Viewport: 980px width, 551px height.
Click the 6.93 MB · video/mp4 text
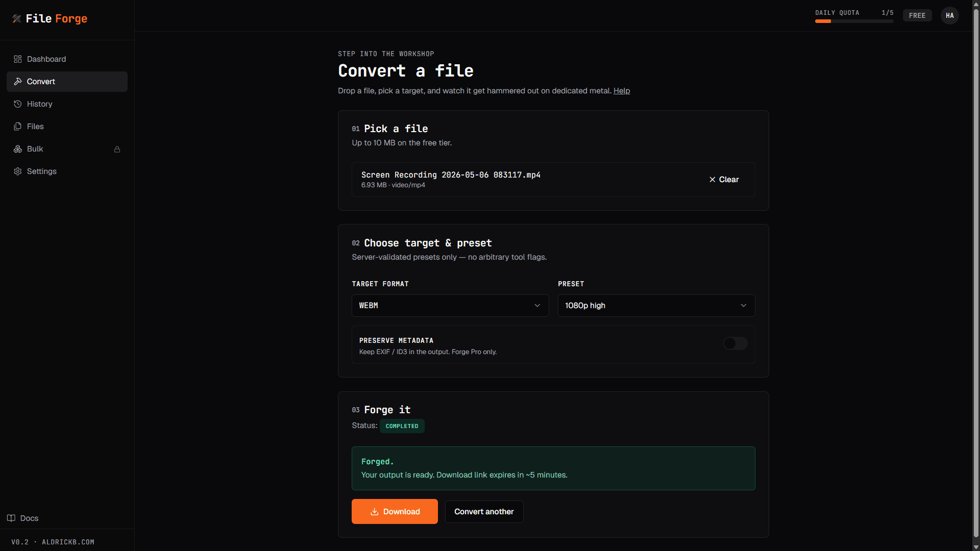[393, 185]
